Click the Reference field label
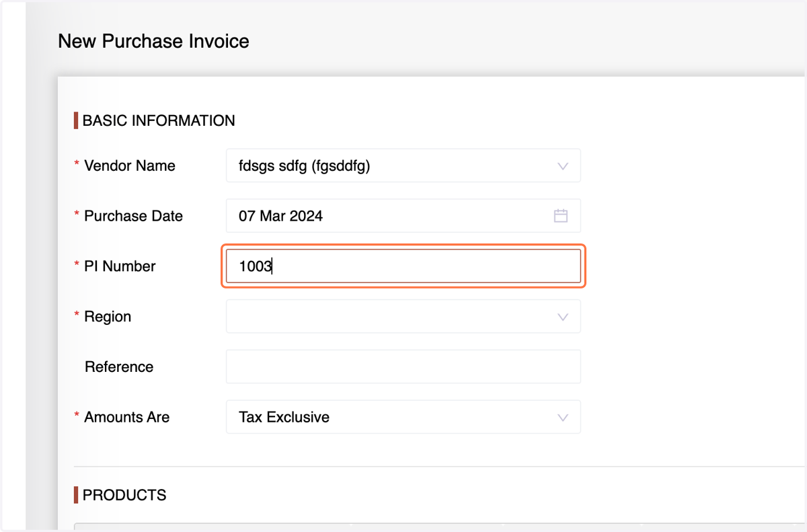Image resolution: width=807 pixels, height=532 pixels. (x=119, y=367)
